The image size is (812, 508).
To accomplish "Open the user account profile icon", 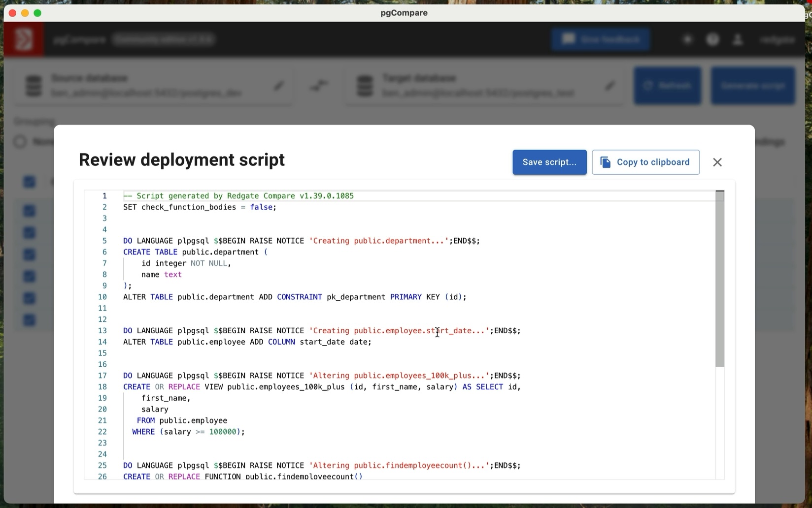I will click(738, 39).
